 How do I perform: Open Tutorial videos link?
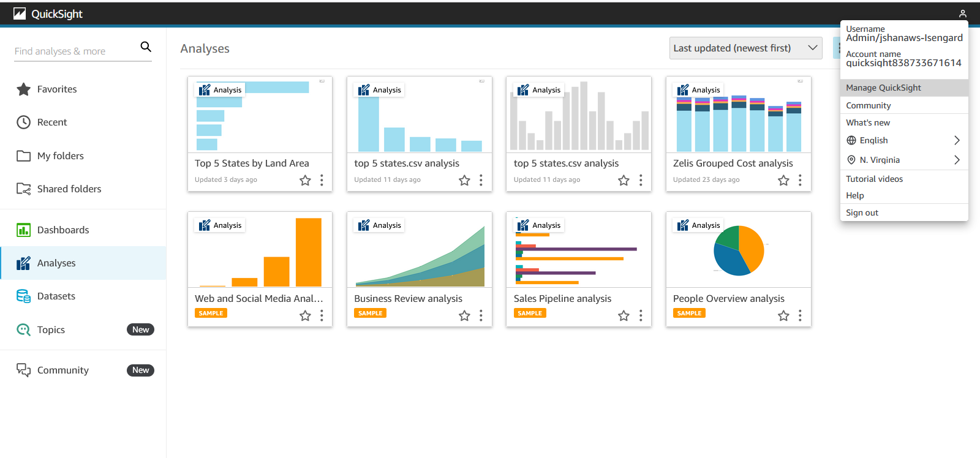tap(904, 179)
